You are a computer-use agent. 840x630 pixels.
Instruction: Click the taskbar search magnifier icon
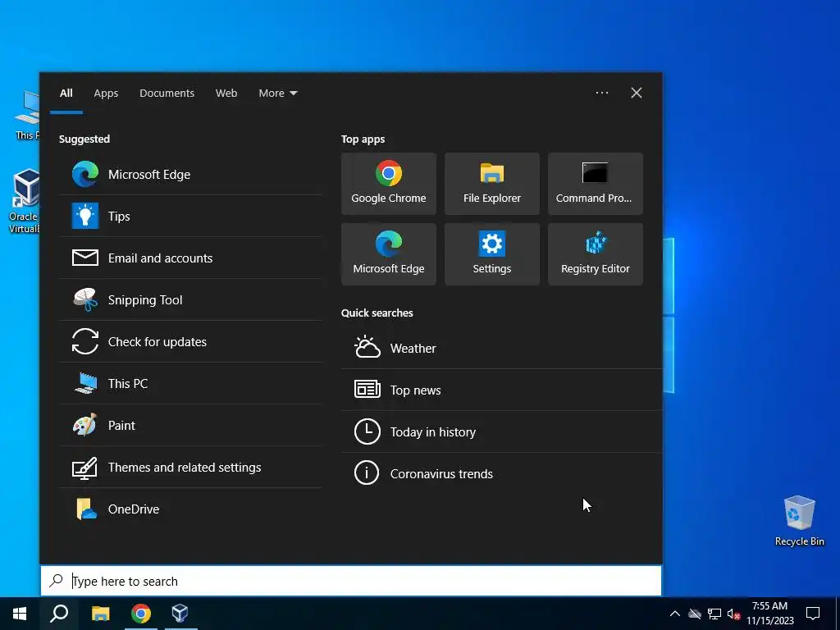59,614
